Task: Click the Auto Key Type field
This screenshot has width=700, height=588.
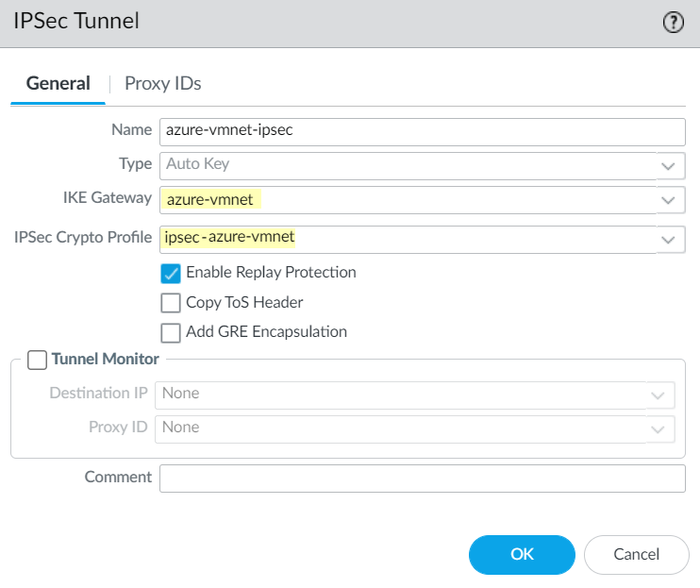Action: click(x=406, y=164)
